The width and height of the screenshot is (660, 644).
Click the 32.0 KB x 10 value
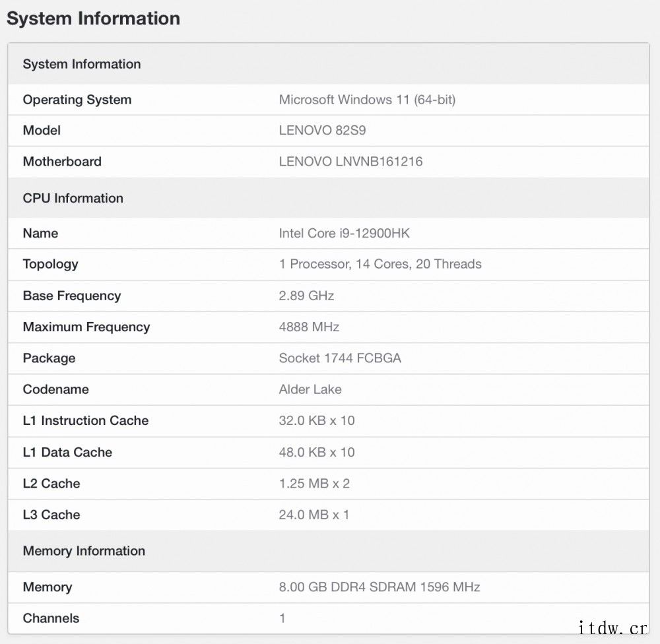pos(317,420)
